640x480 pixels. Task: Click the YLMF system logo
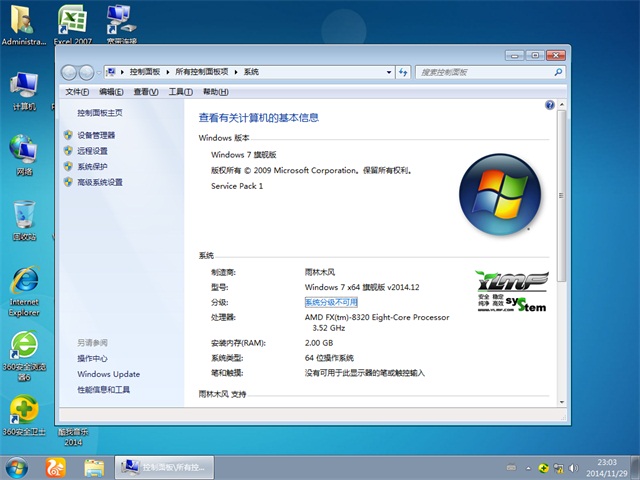(512, 291)
